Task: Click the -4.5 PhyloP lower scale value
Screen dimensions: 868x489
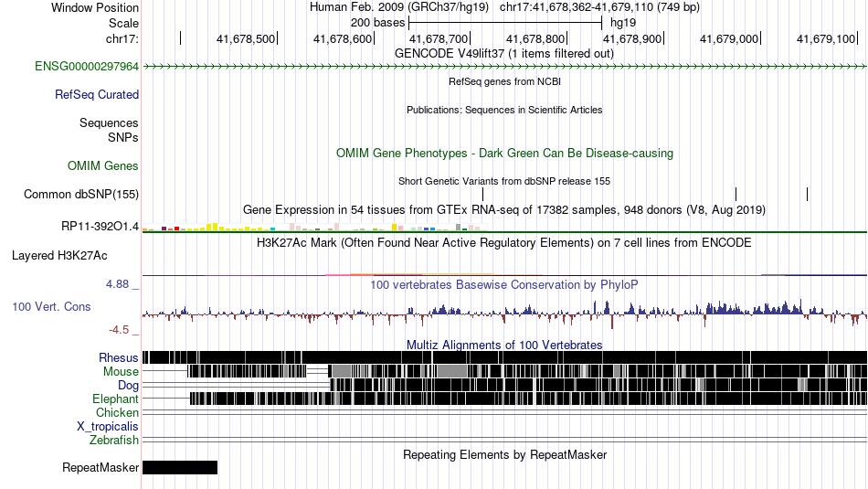Action: [119, 330]
